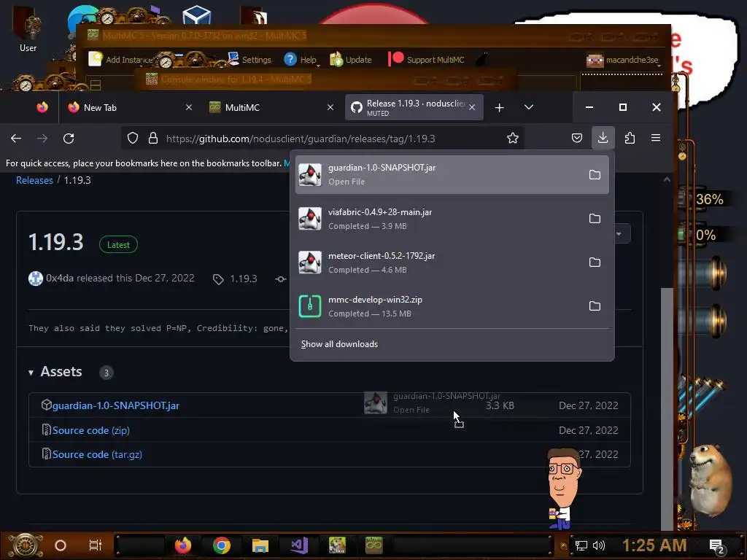Image resolution: width=747 pixels, height=560 pixels.
Task: List all tabs dropdown chevron
Action: pos(529,107)
